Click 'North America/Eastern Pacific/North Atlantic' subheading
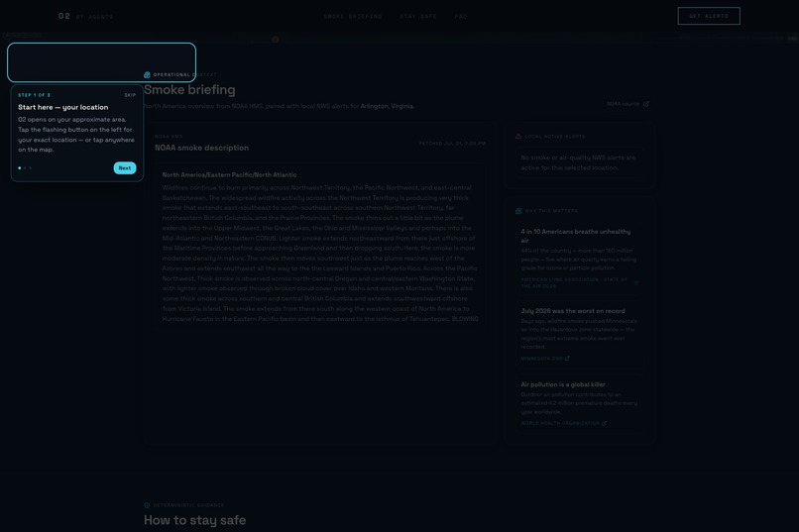This screenshot has width=799, height=532. pyautogui.click(x=229, y=174)
